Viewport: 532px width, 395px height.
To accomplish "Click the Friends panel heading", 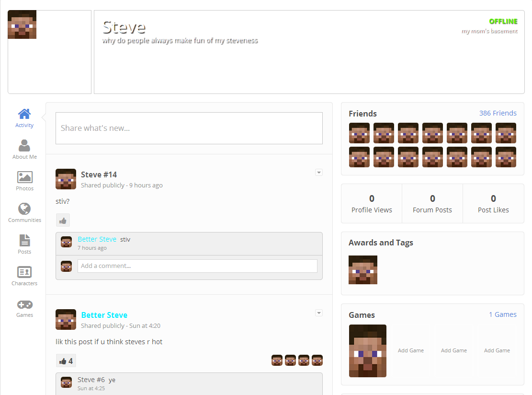I will point(362,114).
